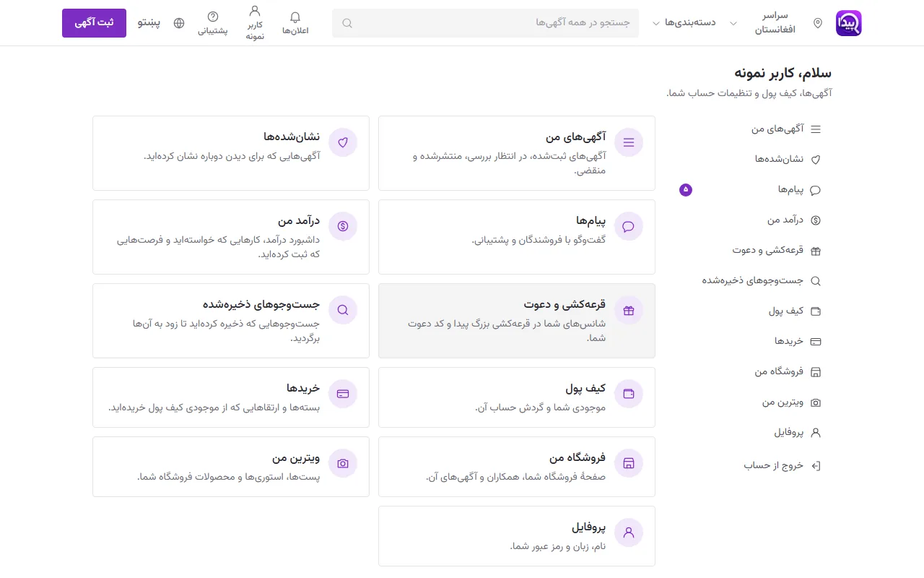Click the purple پیدا logo in the header
924x578 pixels.
[849, 23]
